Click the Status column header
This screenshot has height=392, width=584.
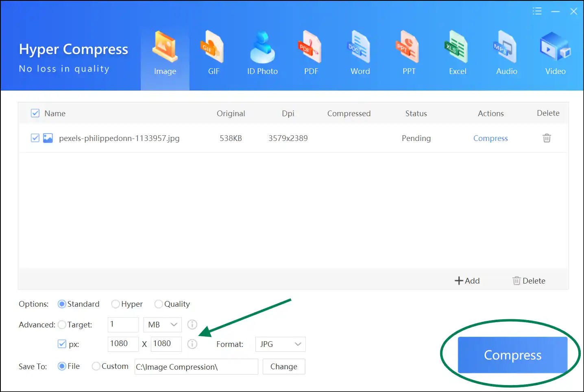pos(416,113)
